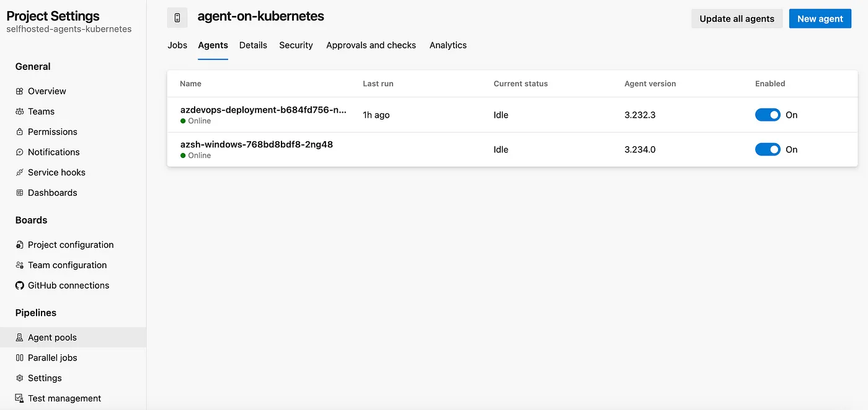Click the Current status column header

pyautogui.click(x=521, y=84)
